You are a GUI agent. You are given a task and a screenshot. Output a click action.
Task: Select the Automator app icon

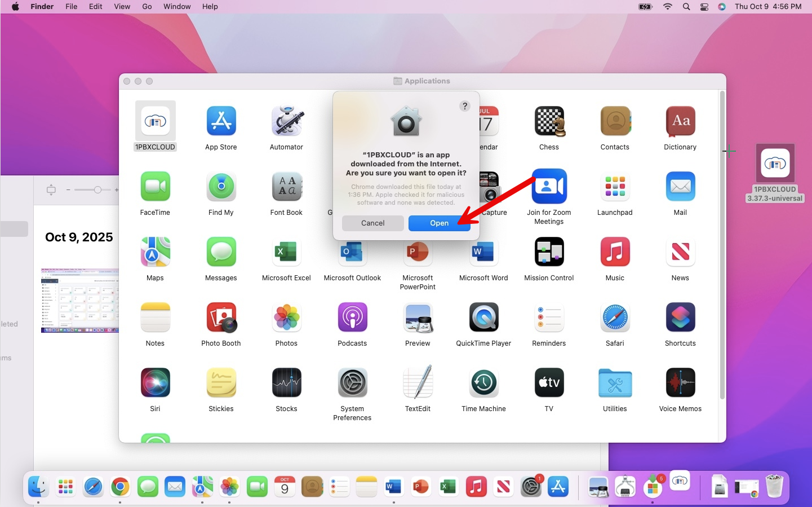pyautogui.click(x=286, y=121)
